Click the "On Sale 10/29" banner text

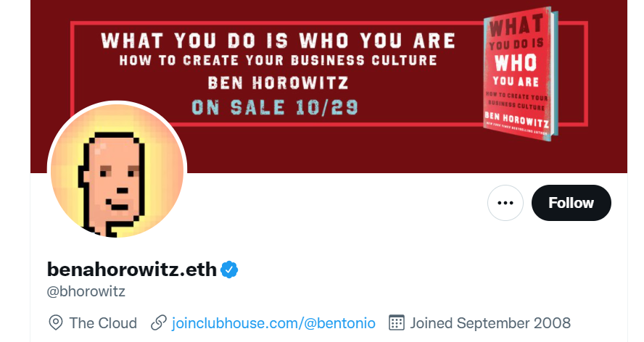(275, 108)
